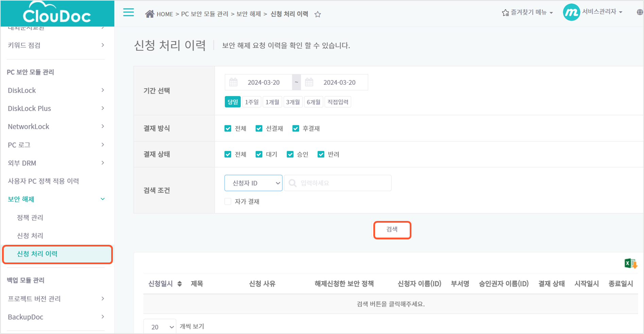Screen dimensions: 644x334
Task: Open 사용자 PC 정책 적용 이력
Action: point(44,181)
